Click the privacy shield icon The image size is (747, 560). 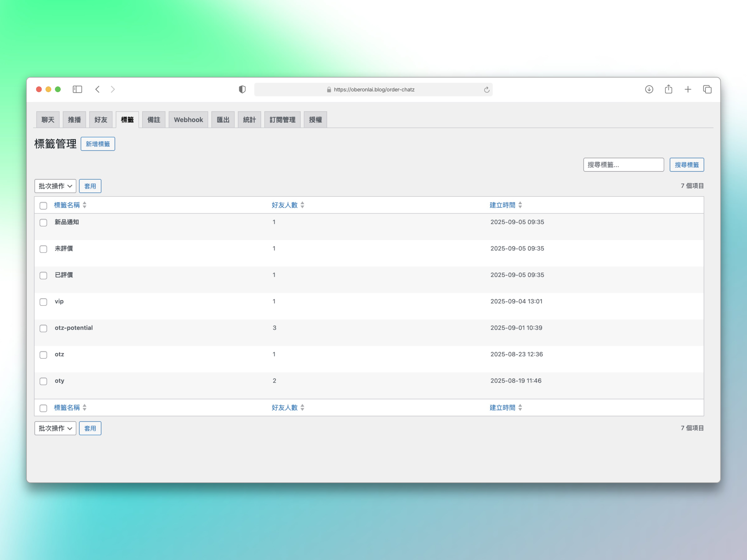pos(242,89)
